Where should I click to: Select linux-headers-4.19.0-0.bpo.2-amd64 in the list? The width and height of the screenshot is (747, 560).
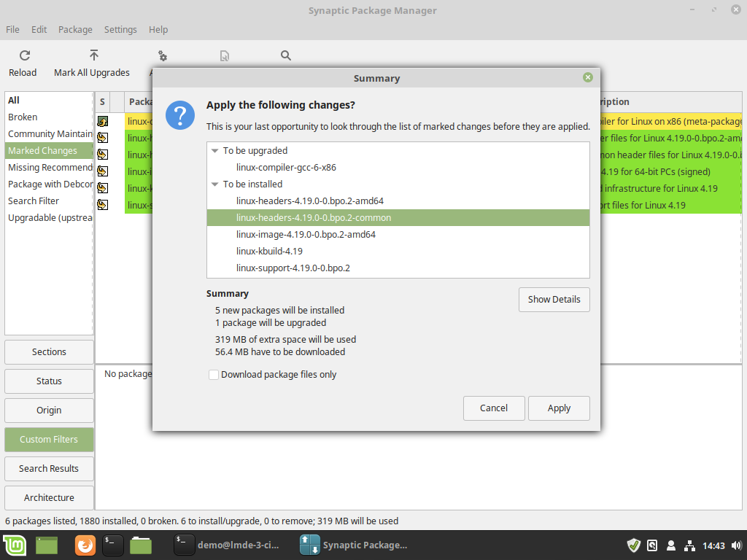(398, 201)
